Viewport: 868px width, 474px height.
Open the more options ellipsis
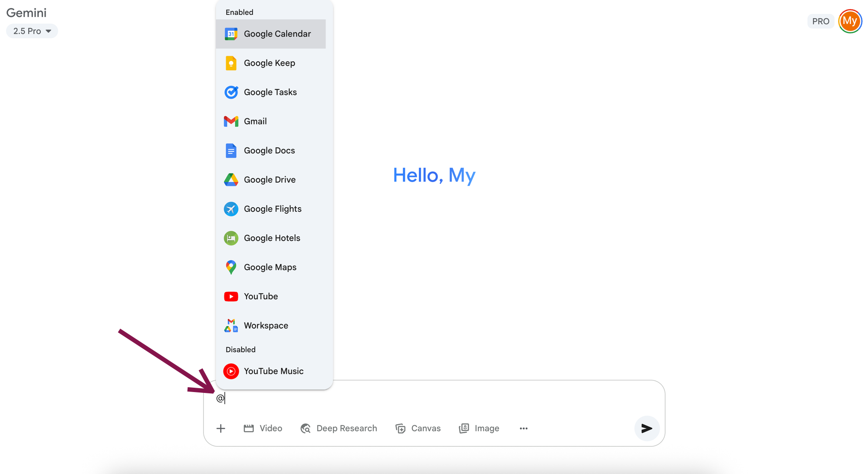click(523, 428)
